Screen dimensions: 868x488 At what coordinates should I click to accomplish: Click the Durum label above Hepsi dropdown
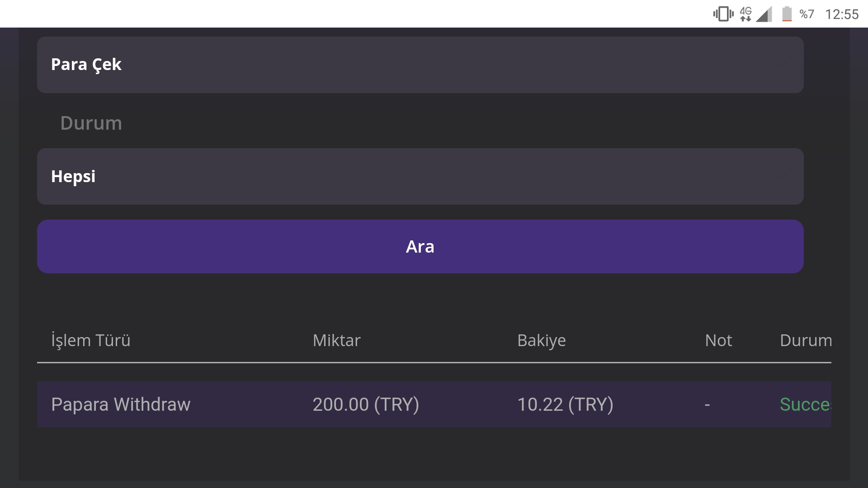pos(91,123)
